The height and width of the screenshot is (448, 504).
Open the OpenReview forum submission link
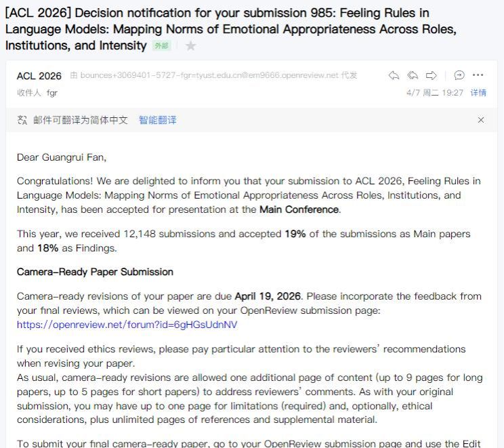(127, 325)
